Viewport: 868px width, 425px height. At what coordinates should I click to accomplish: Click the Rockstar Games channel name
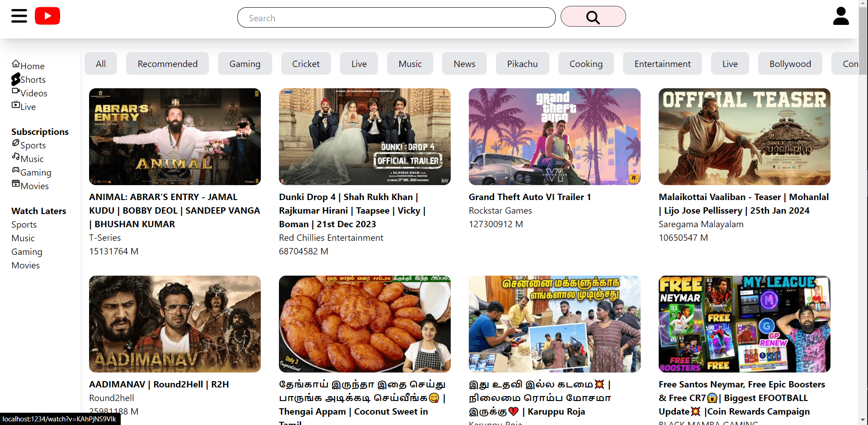coord(500,210)
